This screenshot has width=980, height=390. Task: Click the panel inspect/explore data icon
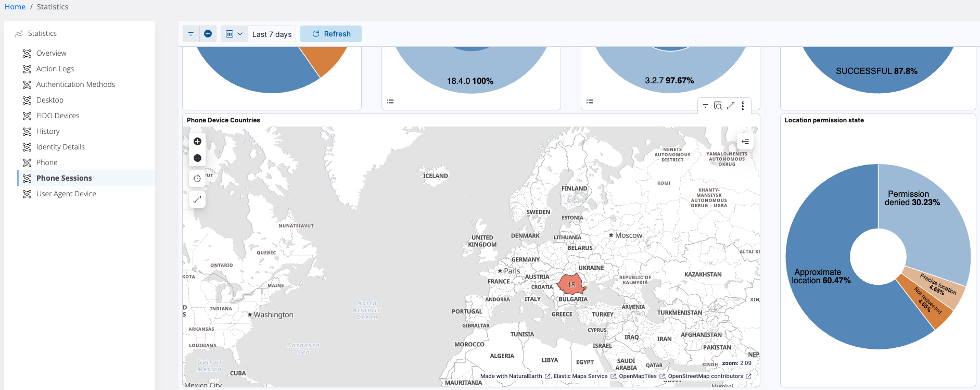718,106
